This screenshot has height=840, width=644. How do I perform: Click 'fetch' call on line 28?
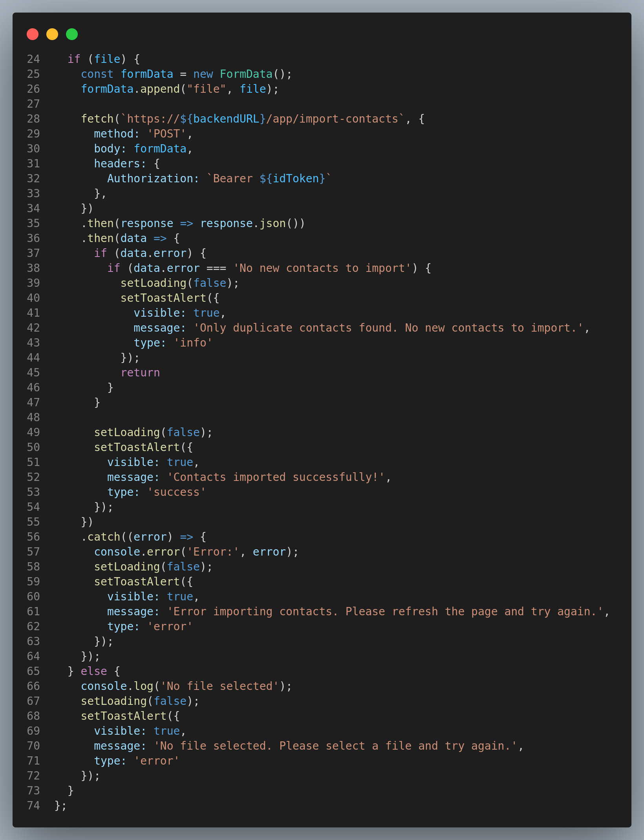[x=97, y=119]
